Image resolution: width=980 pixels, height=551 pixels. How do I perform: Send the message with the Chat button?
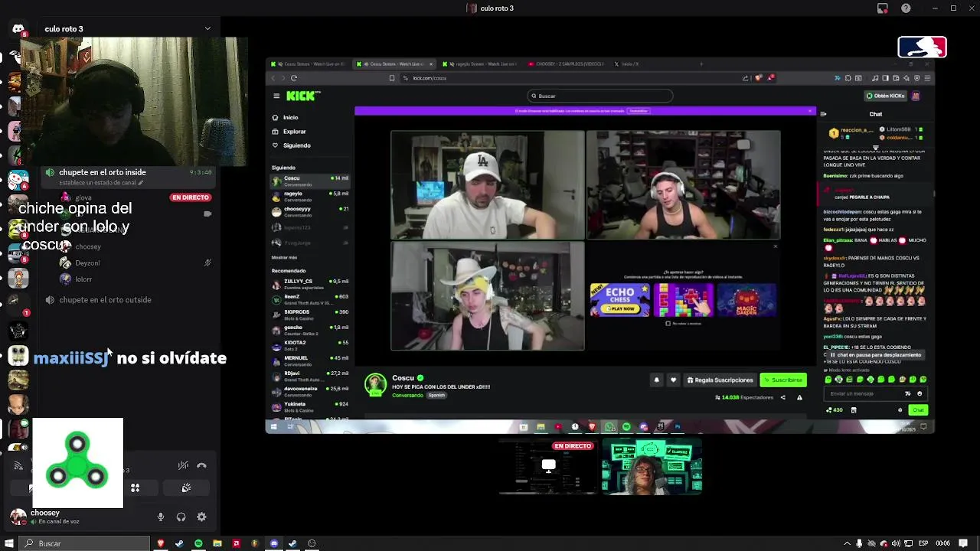tap(918, 410)
